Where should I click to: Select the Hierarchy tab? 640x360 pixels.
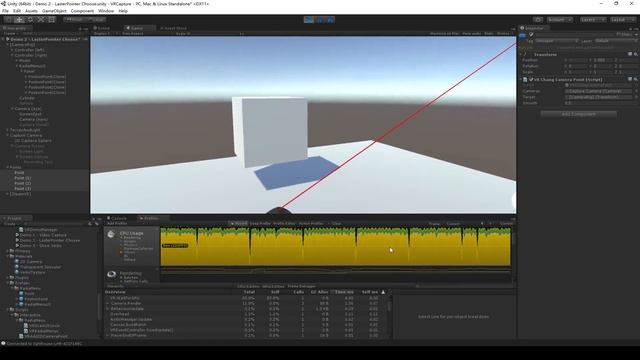pos(16,28)
